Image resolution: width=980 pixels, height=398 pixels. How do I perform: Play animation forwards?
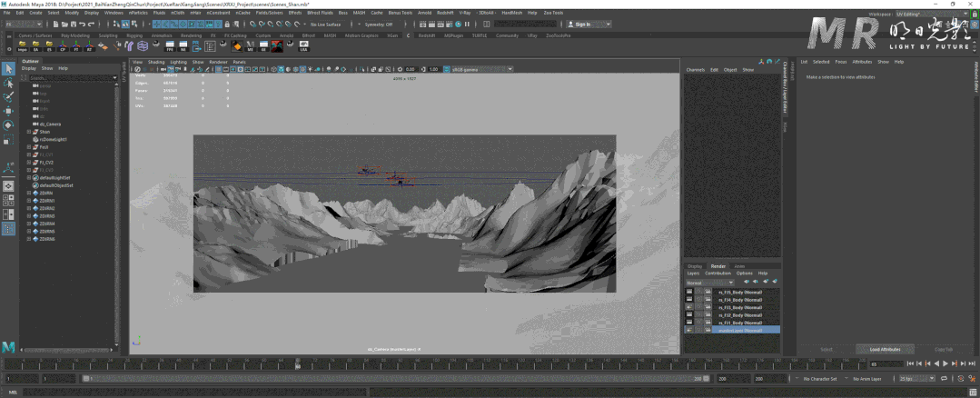point(945,363)
